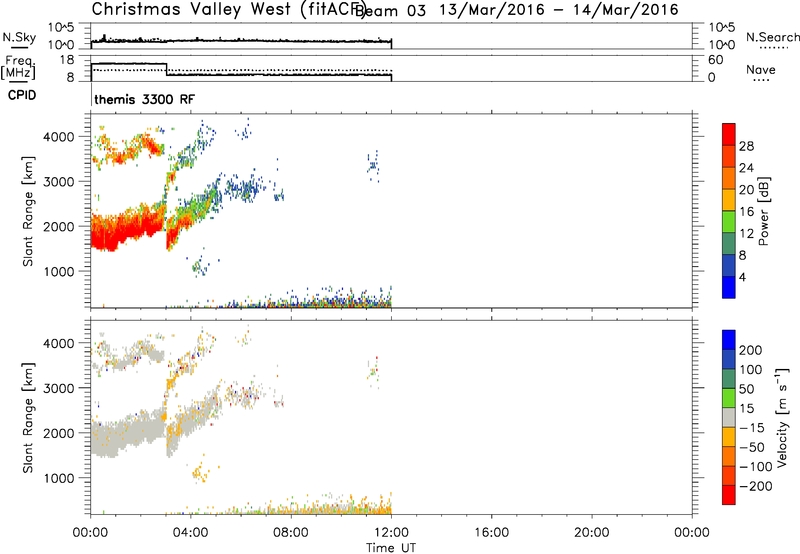The width and height of the screenshot is (800, 554).
Task: Click the 200 label on the velocity color bar
Action: pos(751,350)
